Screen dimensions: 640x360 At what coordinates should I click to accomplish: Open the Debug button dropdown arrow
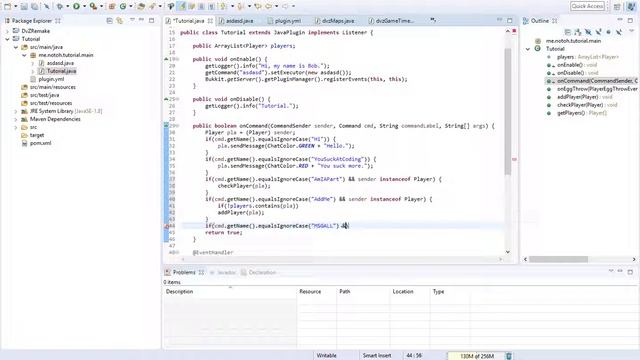[x=67, y=6]
